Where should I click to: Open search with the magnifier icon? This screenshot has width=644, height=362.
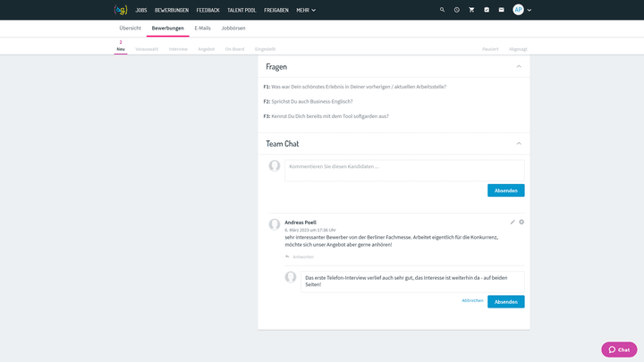coord(442,10)
